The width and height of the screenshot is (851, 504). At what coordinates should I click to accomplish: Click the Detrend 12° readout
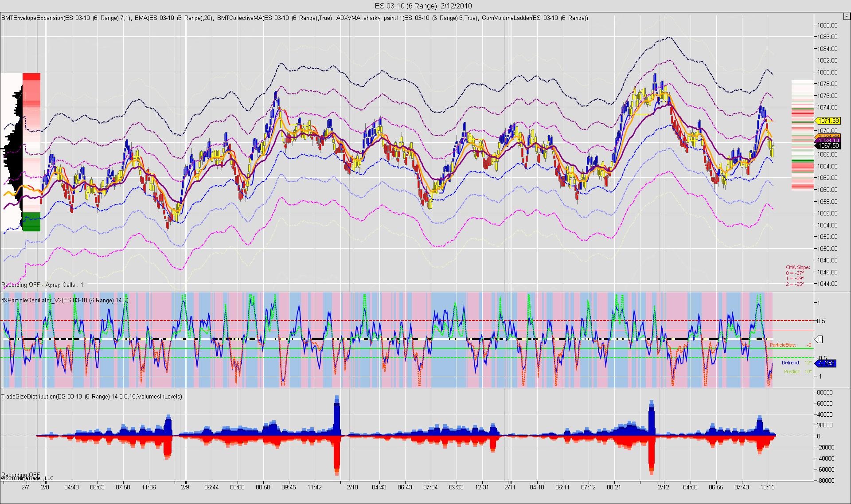[x=797, y=363]
